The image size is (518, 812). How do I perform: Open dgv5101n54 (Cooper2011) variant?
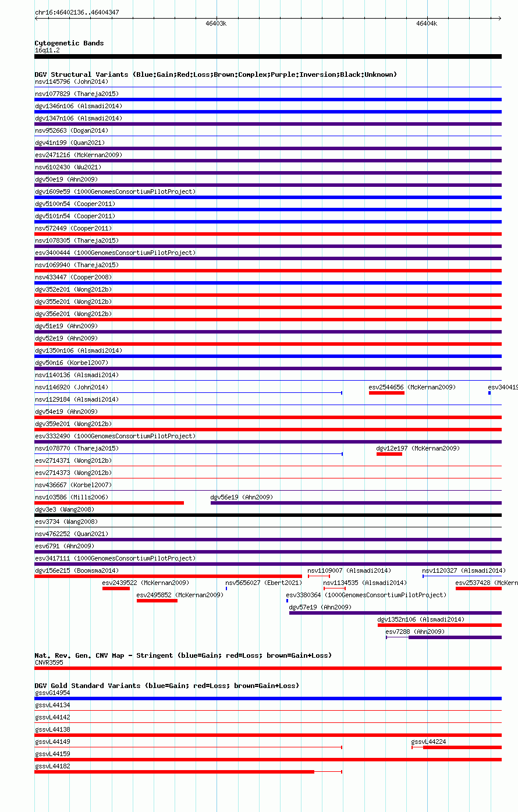(x=74, y=216)
